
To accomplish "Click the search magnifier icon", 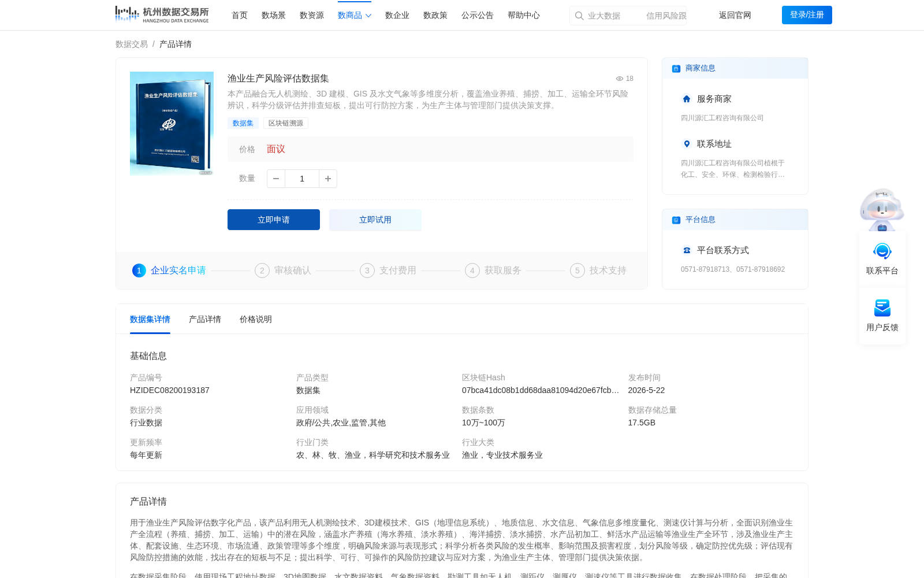I will (579, 16).
